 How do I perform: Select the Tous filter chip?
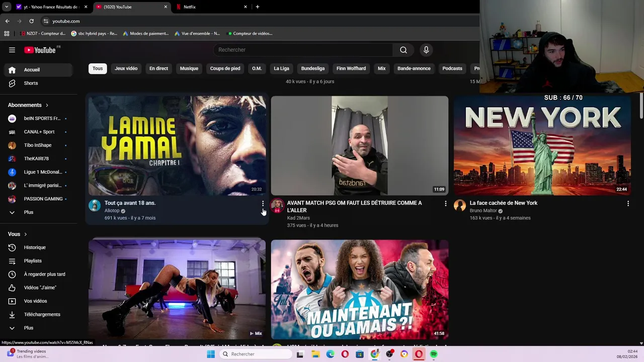tap(98, 68)
